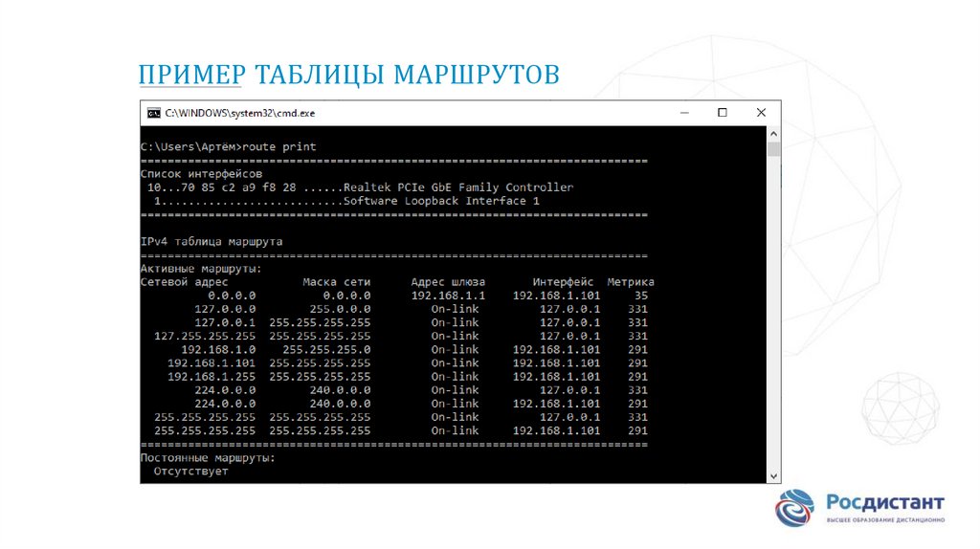This screenshot has width=980, height=549.
Task: Click Software Loopback Interface 1 entry
Action: [x=441, y=201]
